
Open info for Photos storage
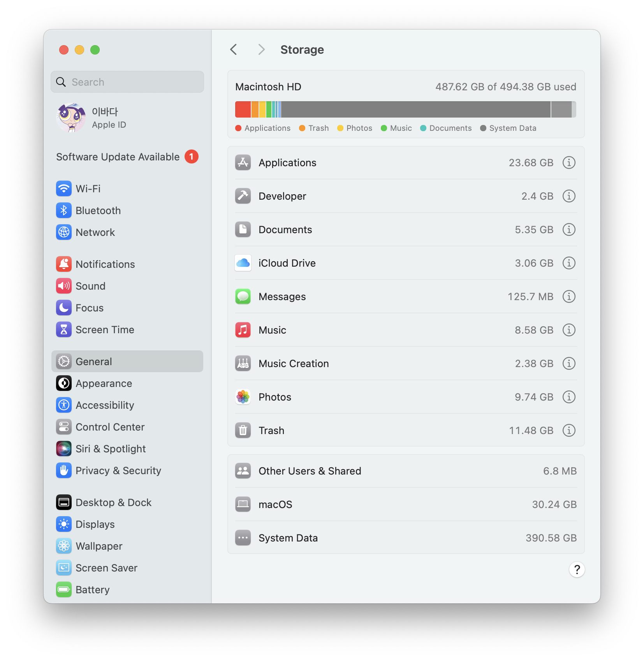point(569,397)
